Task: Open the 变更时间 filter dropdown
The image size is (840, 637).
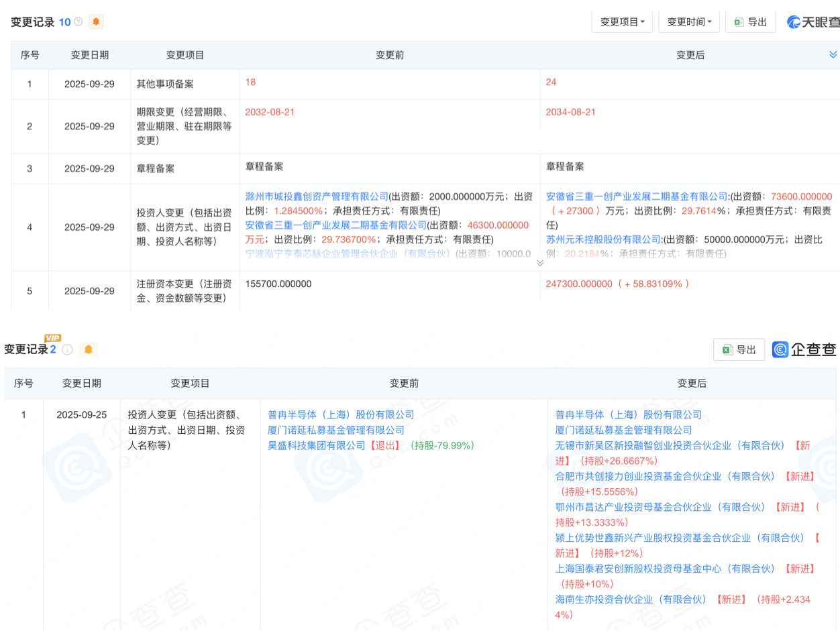Action: click(x=688, y=21)
